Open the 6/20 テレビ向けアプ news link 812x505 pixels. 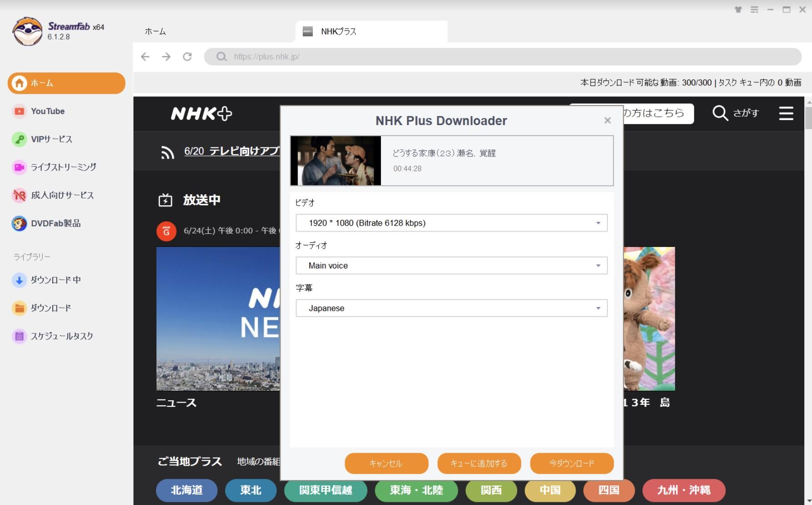232,151
